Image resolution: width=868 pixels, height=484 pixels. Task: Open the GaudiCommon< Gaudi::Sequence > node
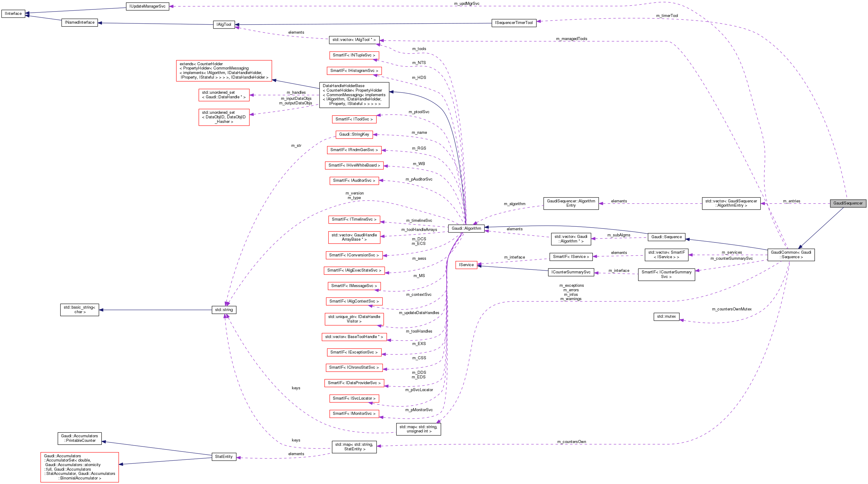click(x=791, y=255)
